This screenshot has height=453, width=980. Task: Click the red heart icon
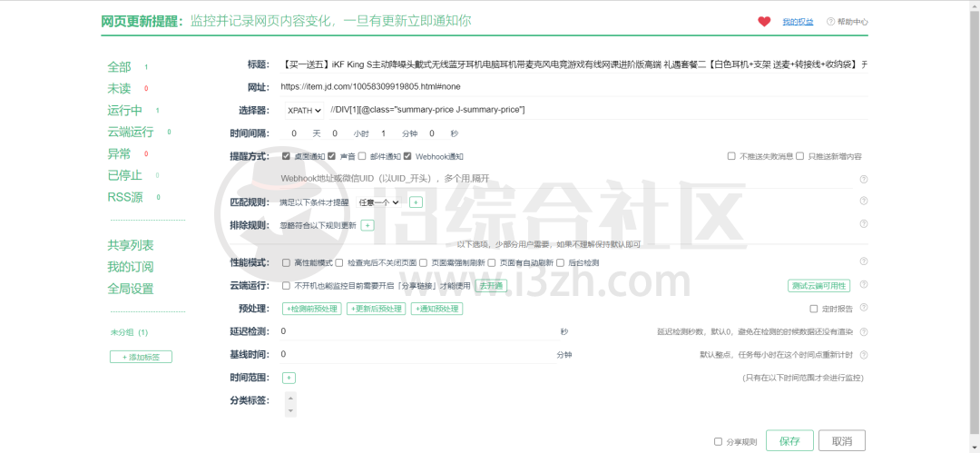[x=764, y=21]
